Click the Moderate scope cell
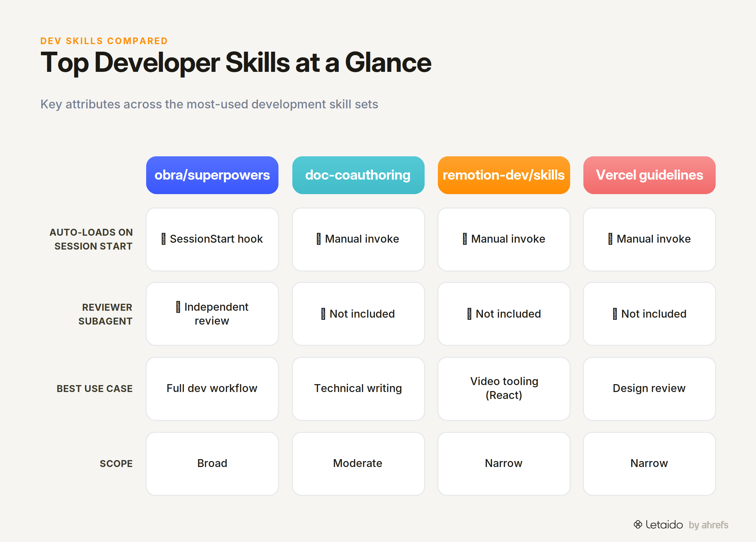 point(358,464)
